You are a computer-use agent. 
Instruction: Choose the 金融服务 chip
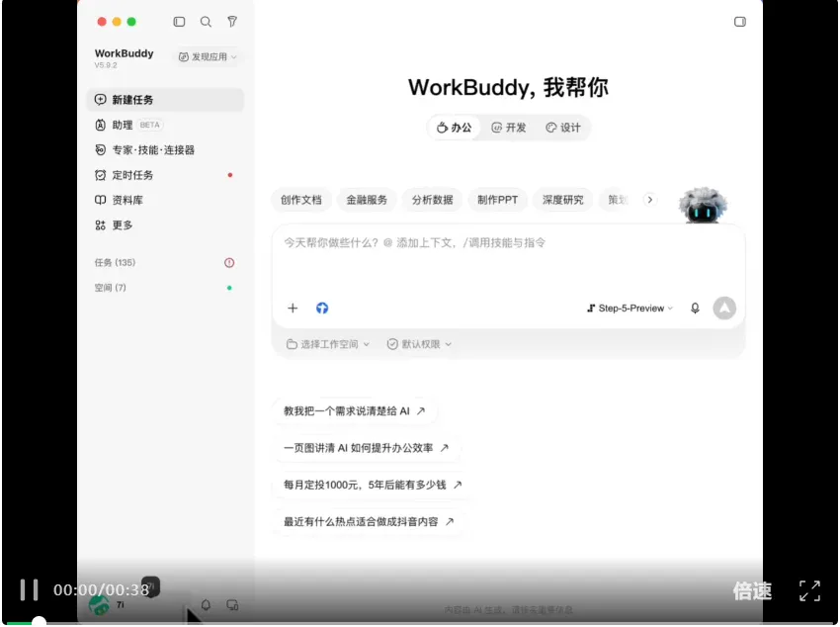(x=367, y=200)
